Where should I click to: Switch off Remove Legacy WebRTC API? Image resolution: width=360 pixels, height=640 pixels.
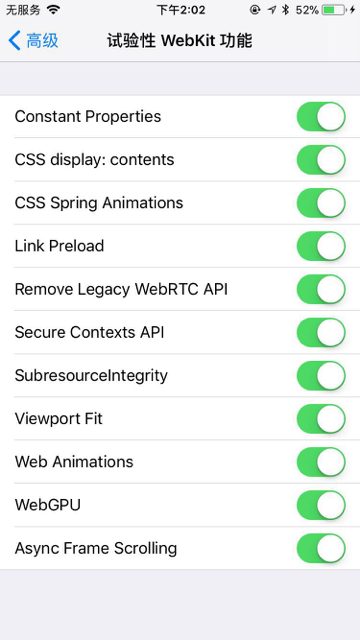[x=321, y=289]
